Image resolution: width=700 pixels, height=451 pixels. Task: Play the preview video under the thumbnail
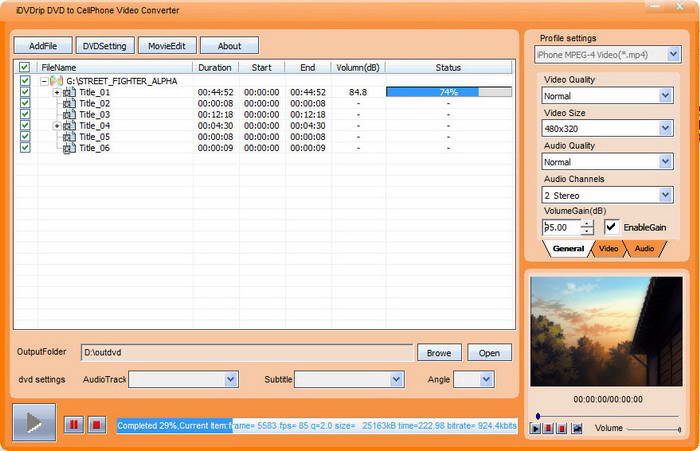[535, 429]
